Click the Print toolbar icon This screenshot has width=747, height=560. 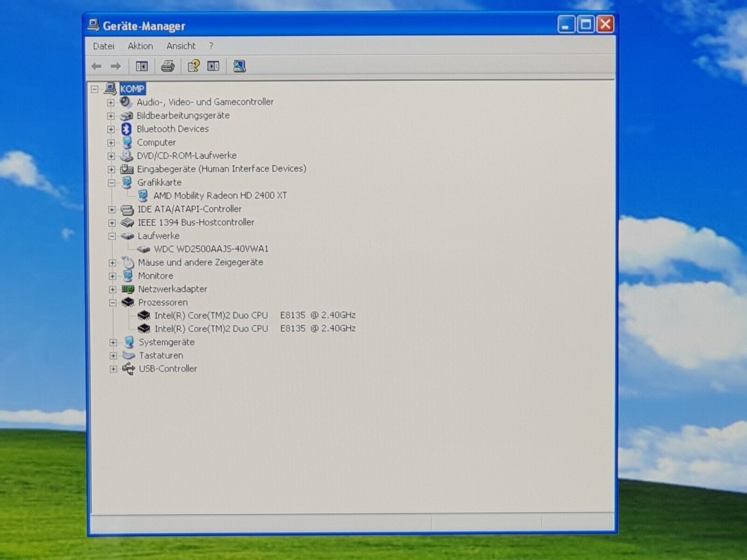168,66
